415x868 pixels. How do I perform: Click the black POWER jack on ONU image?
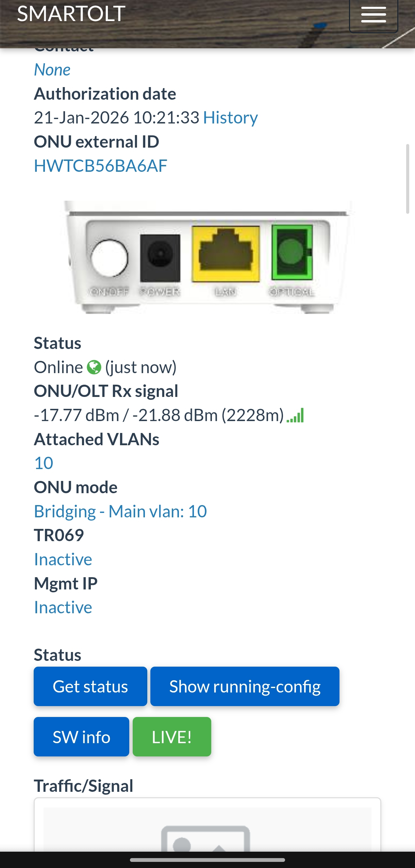(160, 258)
